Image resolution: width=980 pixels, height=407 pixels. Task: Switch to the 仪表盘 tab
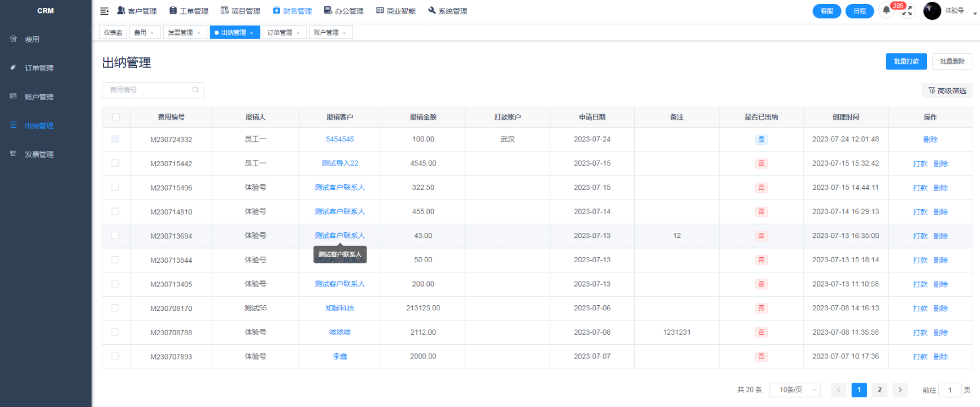tap(113, 33)
